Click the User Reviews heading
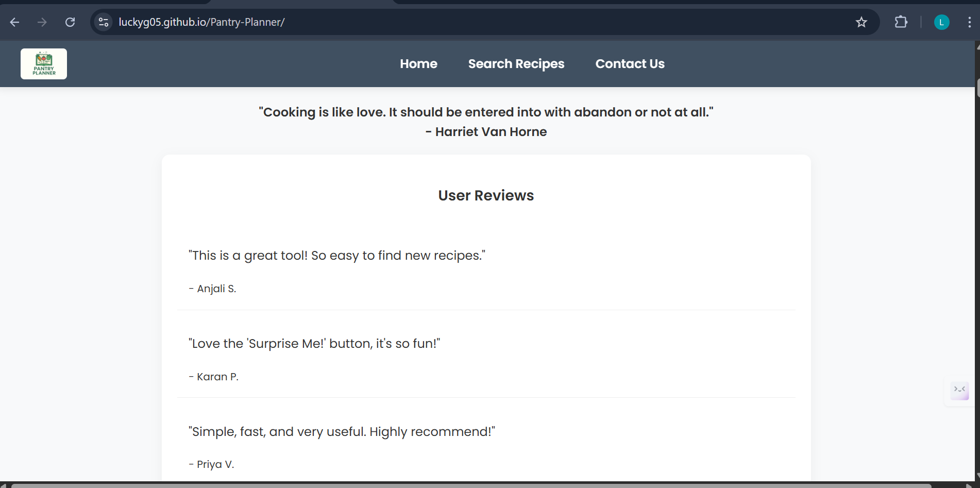The image size is (980, 488). (x=486, y=195)
